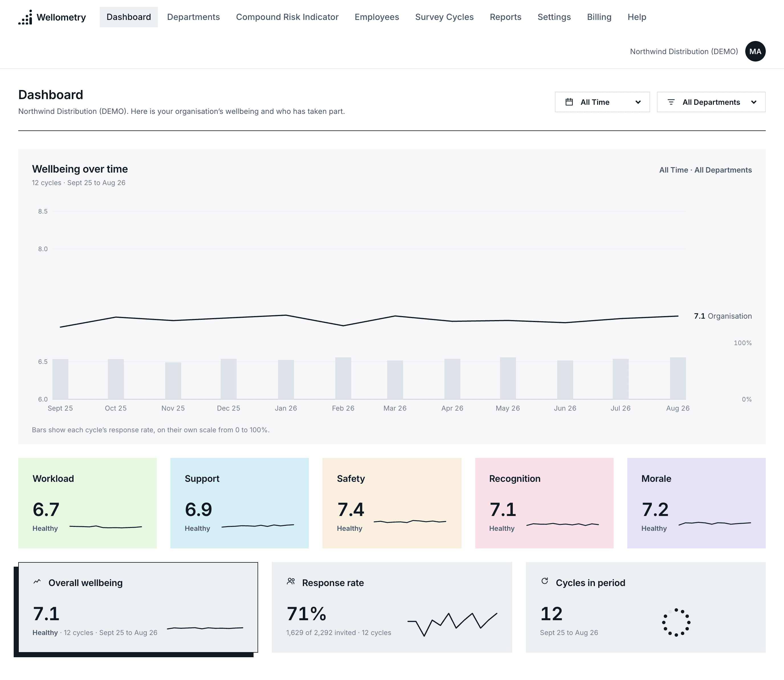Image resolution: width=784 pixels, height=680 pixels.
Task: Click the Safety sparkline chart
Action: point(410,522)
